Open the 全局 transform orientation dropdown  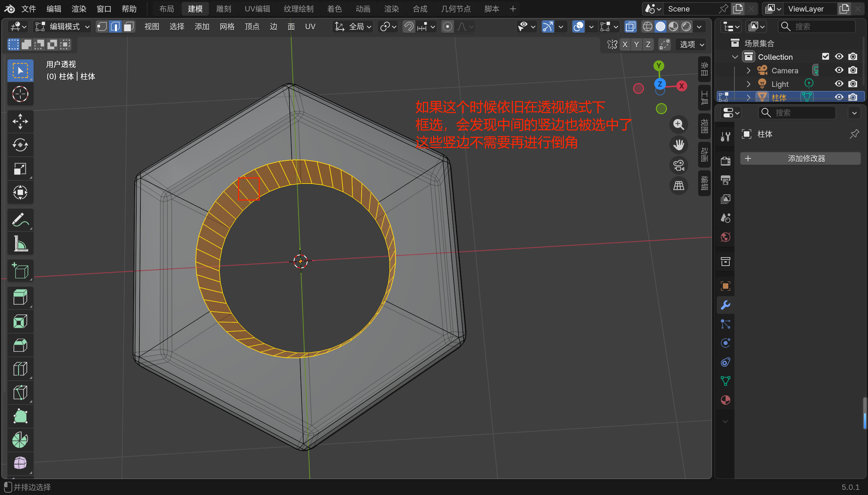coord(353,26)
